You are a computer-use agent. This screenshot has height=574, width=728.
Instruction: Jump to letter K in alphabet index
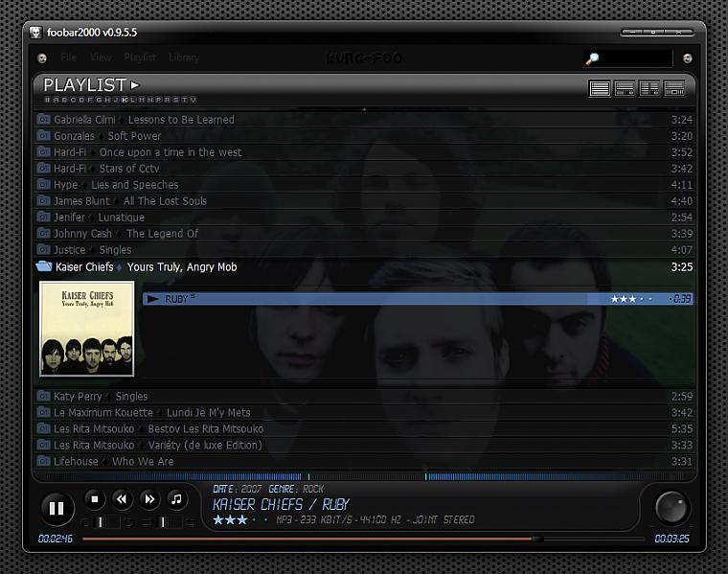tap(125, 100)
